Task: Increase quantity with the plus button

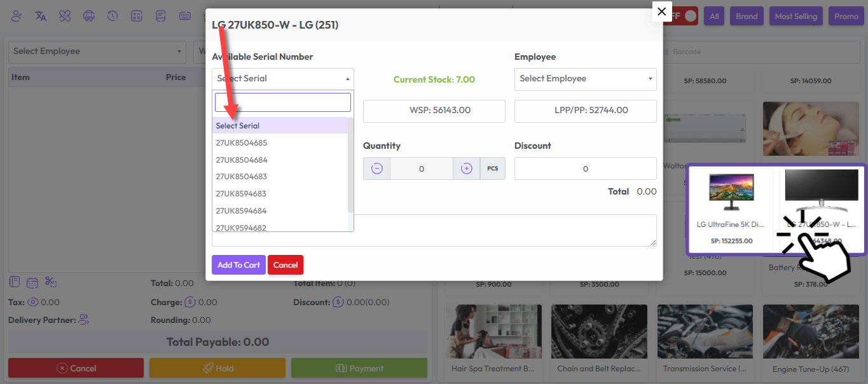Action: [x=467, y=168]
